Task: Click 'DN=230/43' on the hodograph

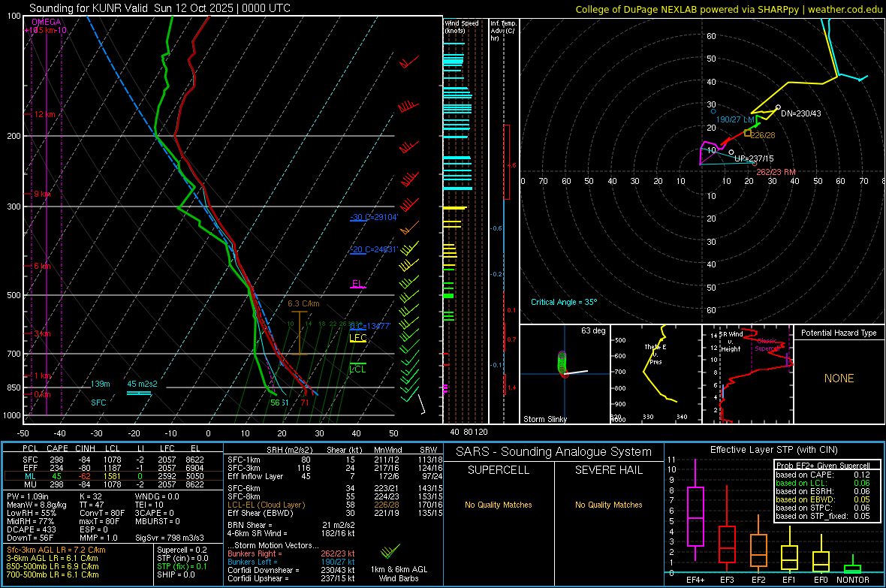Action: click(800, 113)
